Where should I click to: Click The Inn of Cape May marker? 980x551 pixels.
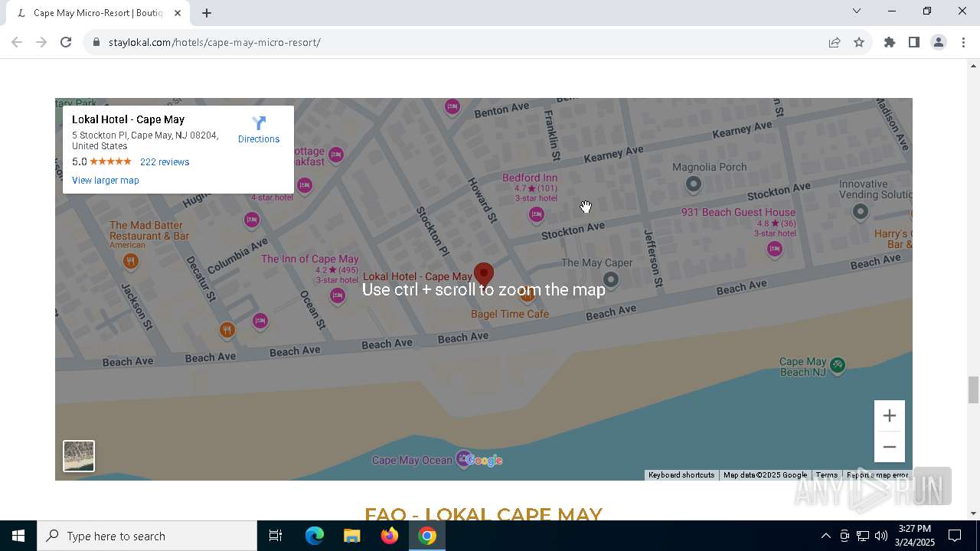tap(338, 296)
